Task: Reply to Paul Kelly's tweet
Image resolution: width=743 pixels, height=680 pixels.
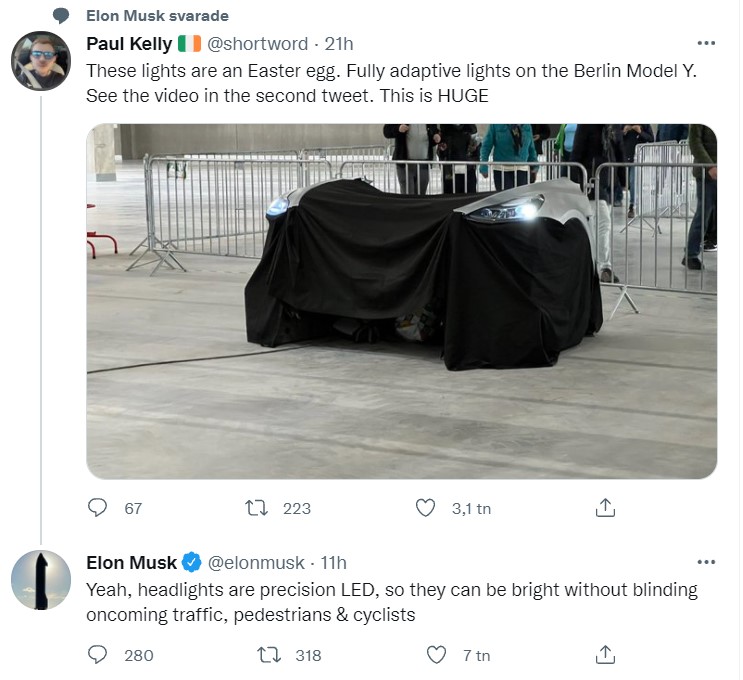Action: [98, 508]
